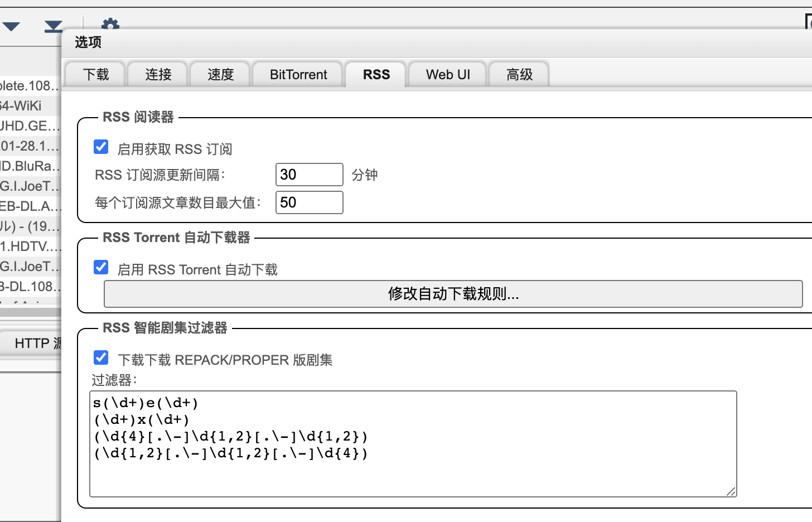The width and height of the screenshot is (812, 522).
Task: Toggle the 启用 RSS Torrent 自动下载 checkbox
Action: click(x=101, y=267)
